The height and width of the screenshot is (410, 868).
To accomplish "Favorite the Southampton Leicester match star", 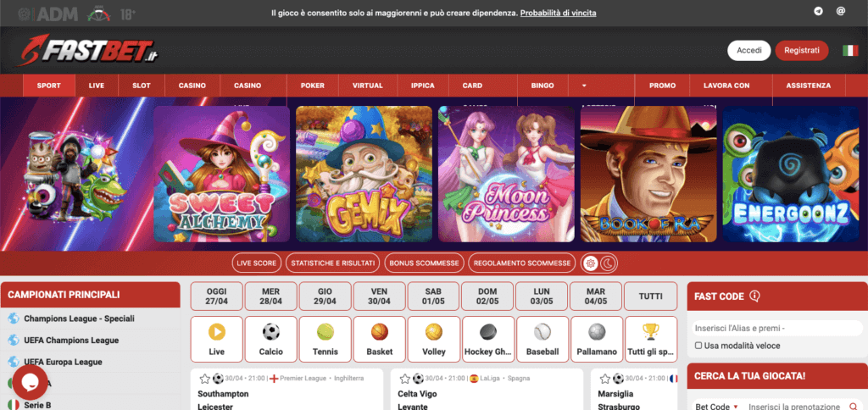I will pyautogui.click(x=205, y=379).
